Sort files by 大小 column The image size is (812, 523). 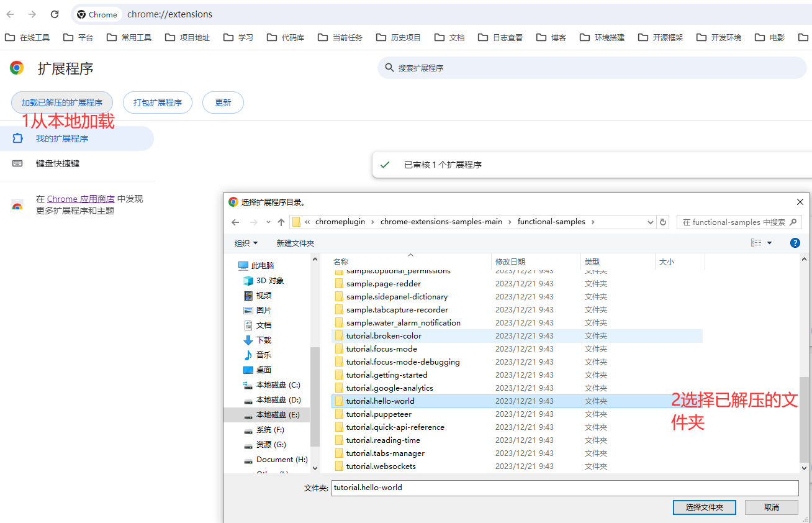click(680, 262)
